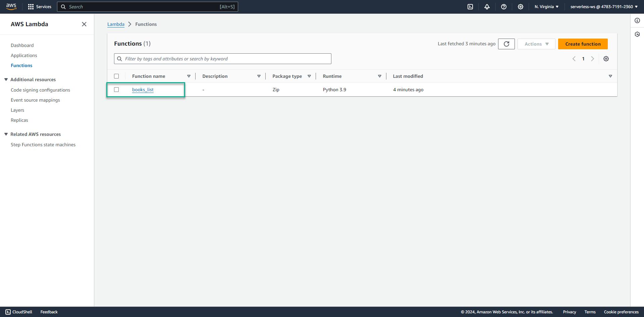Tick the books_list row checkbox
The image size is (644, 317).
(116, 90)
